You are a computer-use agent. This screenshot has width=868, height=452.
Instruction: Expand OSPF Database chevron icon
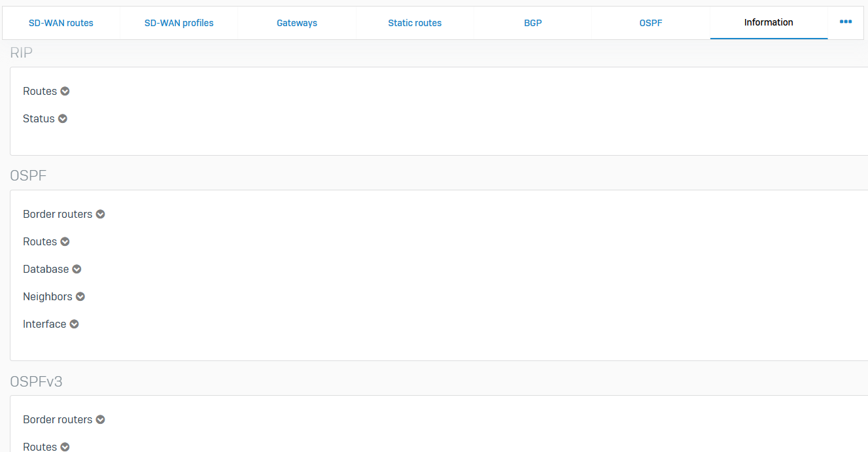point(77,269)
